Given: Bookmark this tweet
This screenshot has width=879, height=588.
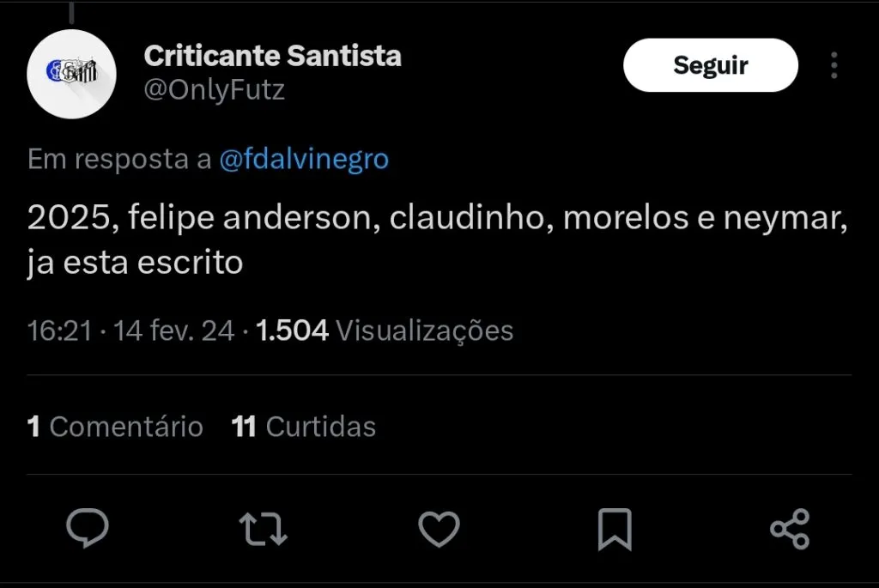Looking at the screenshot, I should (615, 529).
